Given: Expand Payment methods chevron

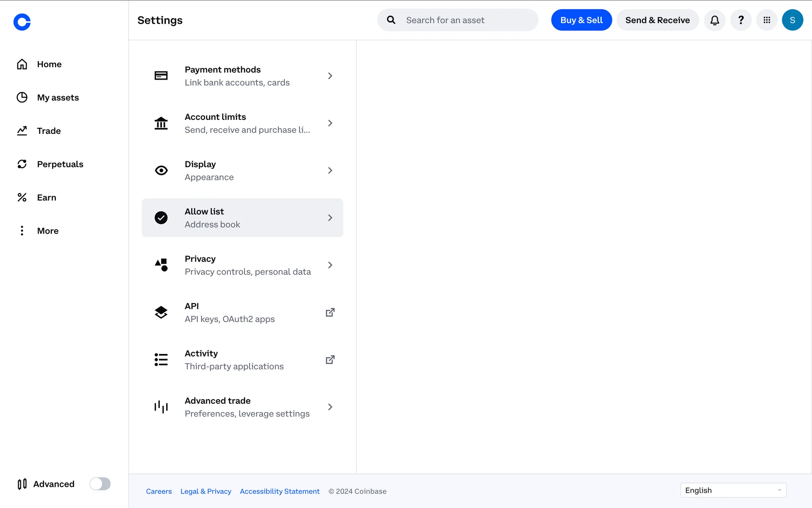Looking at the screenshot, I should 330,76.
